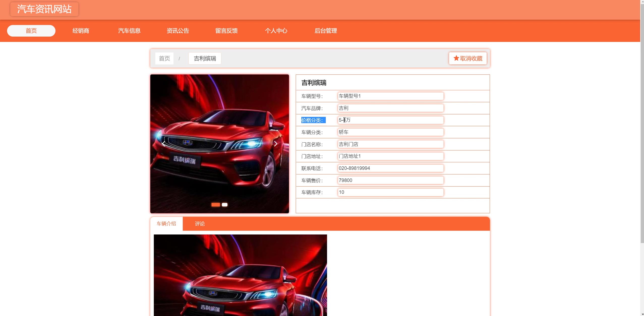Click the 汽车资讯网站 site logo
This screenshot has width=644, height=316.
[x=44, y=9]
